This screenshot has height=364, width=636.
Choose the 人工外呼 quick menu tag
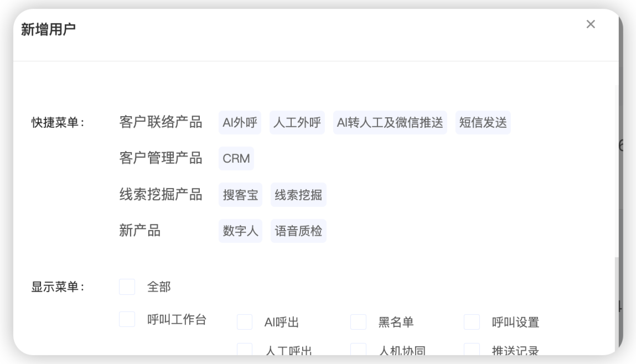pyautogui.click(x=297, y=123)
